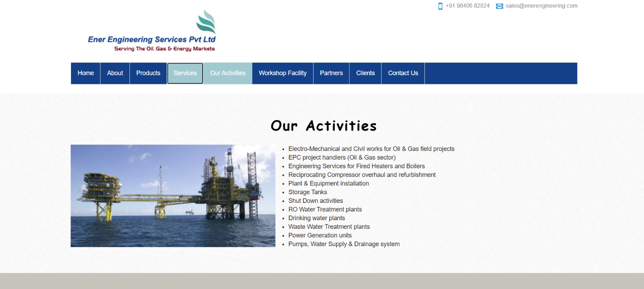The width and height of the screenshot is (644, 289).
Task: Click the email envelope icon
Action: 500,6
